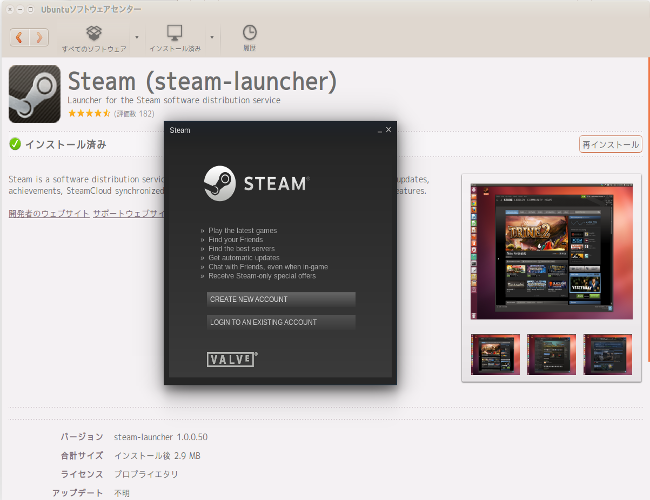The width and height of the screenshot is (650, 500).
Task: Click the '合計サイズ' label
Action: pyautogui.click(x=82, y=456)
